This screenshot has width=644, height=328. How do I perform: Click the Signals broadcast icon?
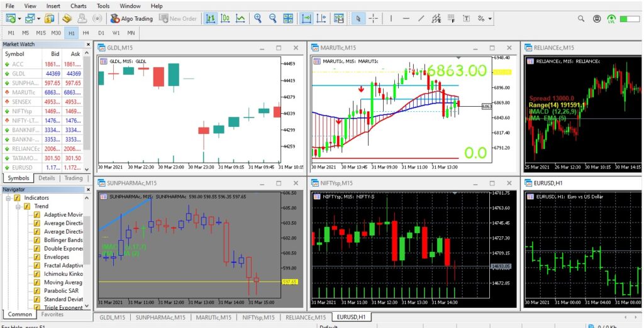pyautogui.click(x=97, y=18)
